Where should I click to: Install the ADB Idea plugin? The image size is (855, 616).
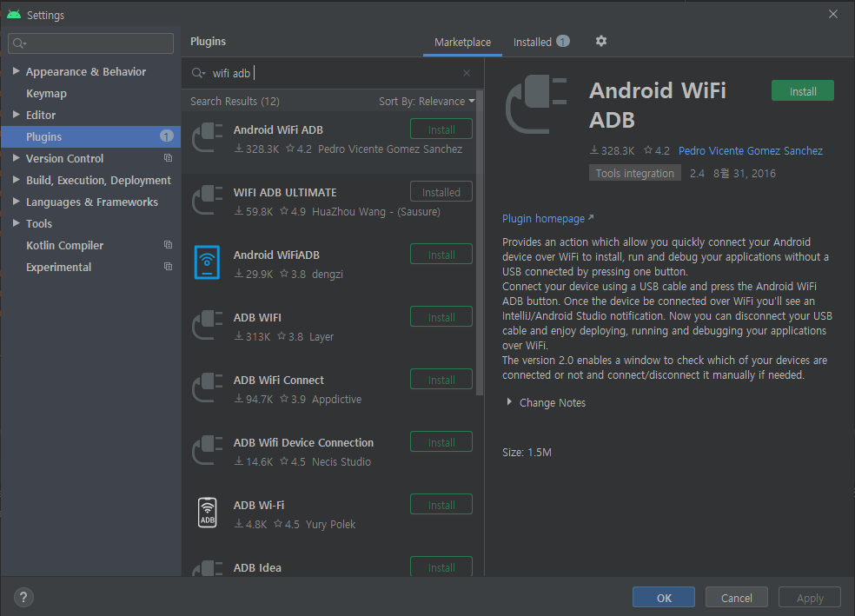[441, 567]
